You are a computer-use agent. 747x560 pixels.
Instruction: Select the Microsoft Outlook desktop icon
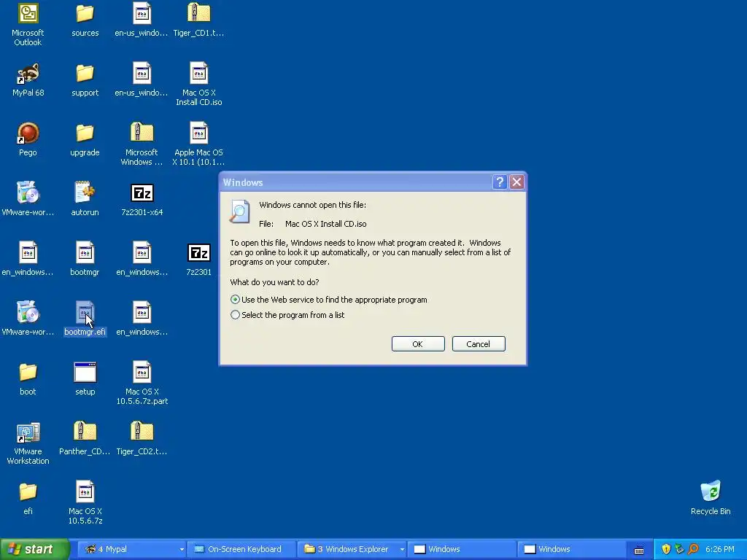point(28,13)
